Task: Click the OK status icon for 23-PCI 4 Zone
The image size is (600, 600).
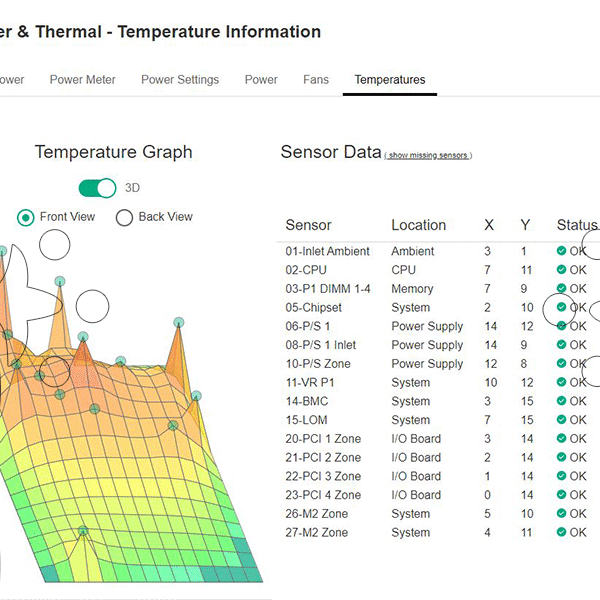Action: pyautogui.click(x=562, y=495)
